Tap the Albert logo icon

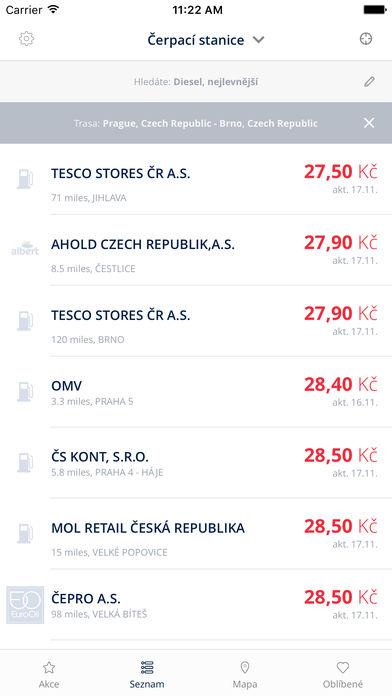[25, 249]
